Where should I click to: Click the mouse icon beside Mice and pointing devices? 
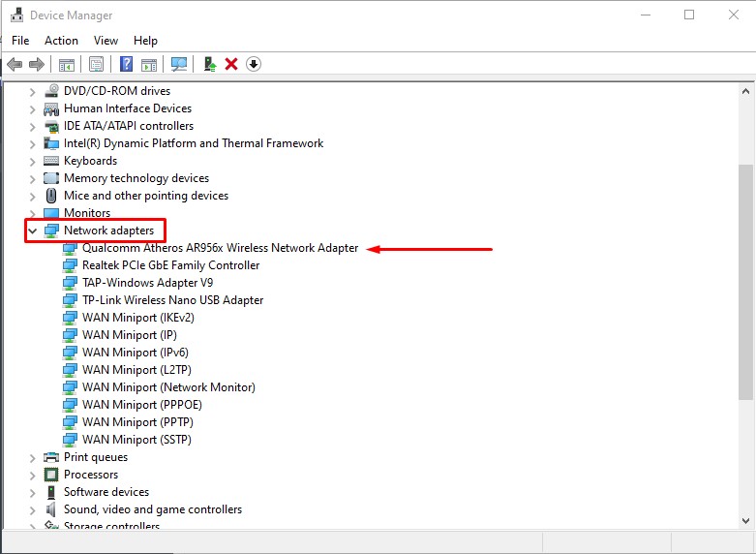click(x=51, y=196)
